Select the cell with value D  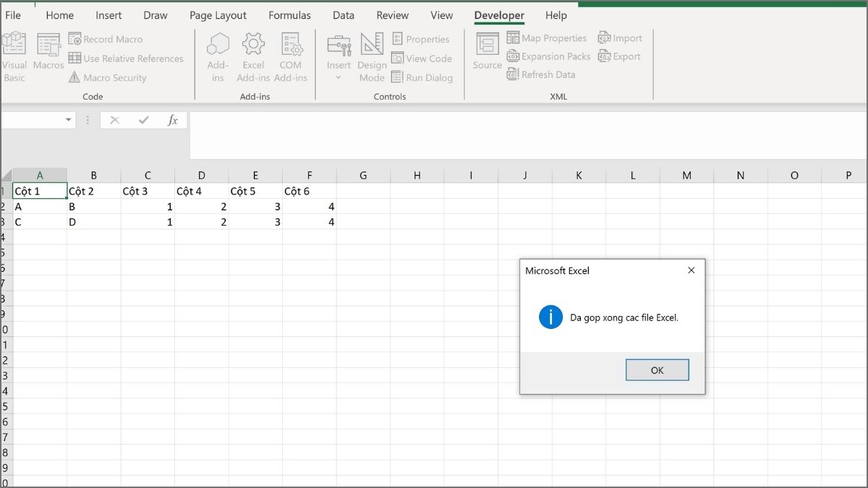[x=94, y=222]
